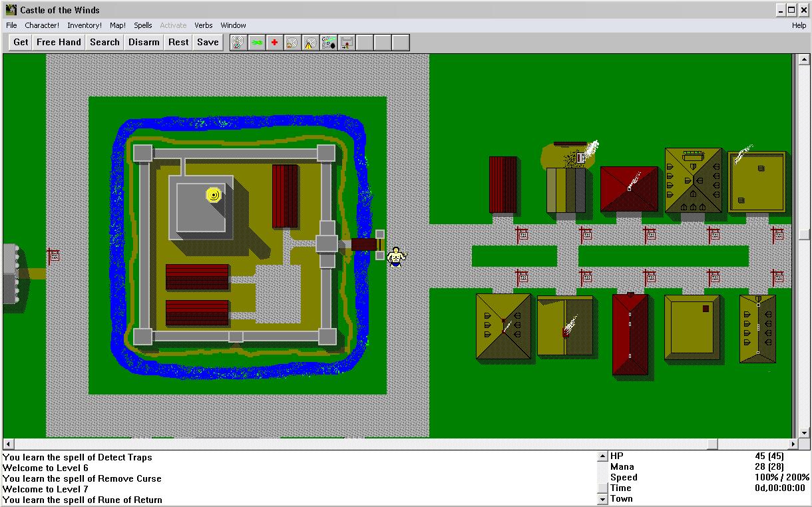Image resolution: width=812 pixels, height=507 pixels.
Task: Open the Verbs menu
Action: pos(203,25)
